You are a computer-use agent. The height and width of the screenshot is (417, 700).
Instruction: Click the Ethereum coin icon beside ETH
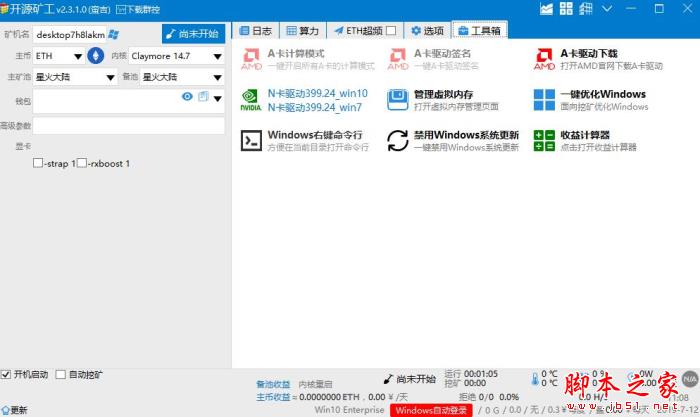pos(96,56)
